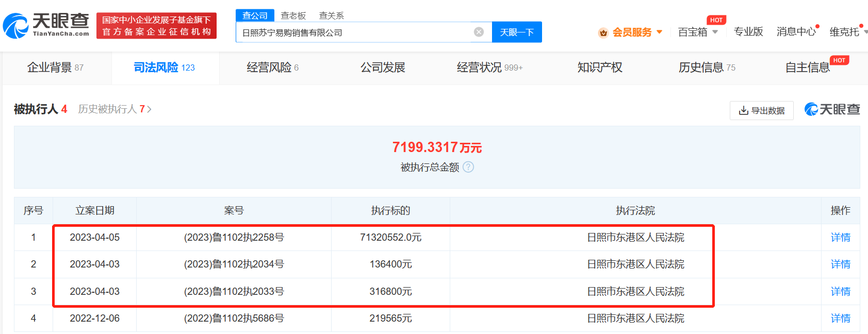This screenshot has width=868, height=334.
Task: Clear the search box with X icon
Action: tap(479, 32)
